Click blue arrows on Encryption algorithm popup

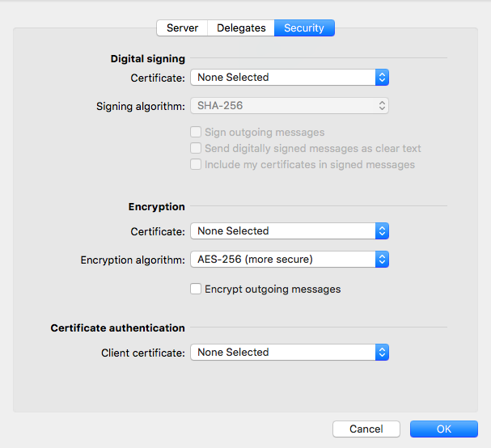[x=382, y=260]
